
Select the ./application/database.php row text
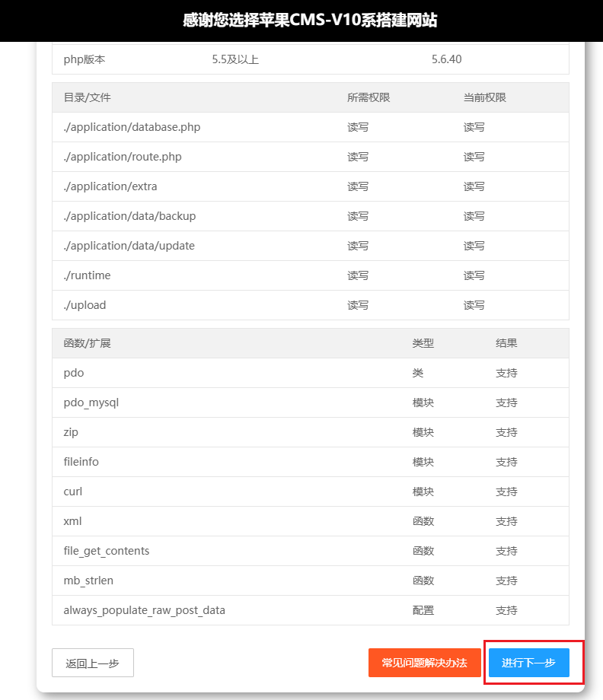click(132, 127)
